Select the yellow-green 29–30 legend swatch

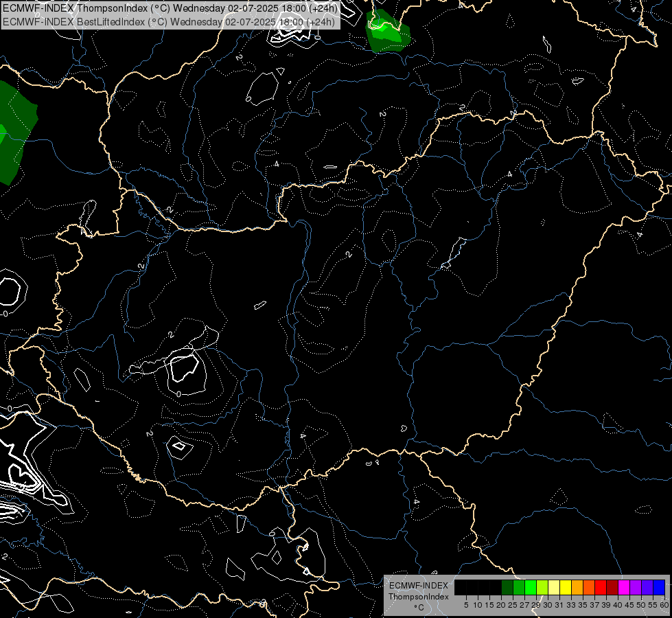[x=542, y=587]
